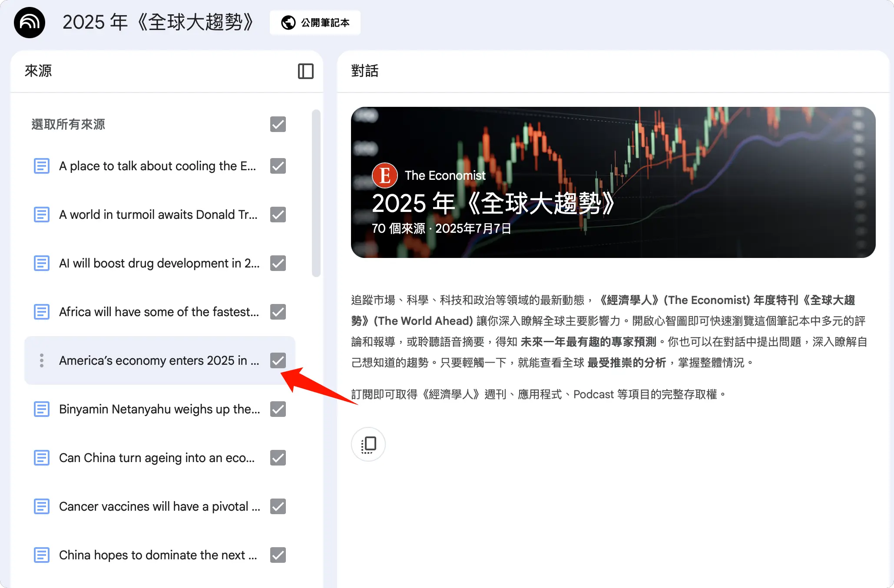Image resolution: width=894 pixels, height=588 pixels.
Task: Click The Economist red E logo on the banner
Action: pos(385,175)
